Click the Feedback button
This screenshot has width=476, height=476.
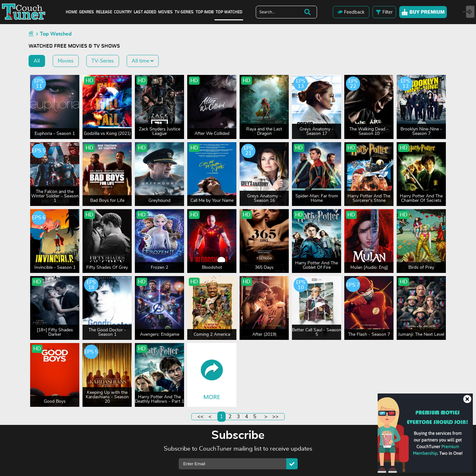click(351, 12)
